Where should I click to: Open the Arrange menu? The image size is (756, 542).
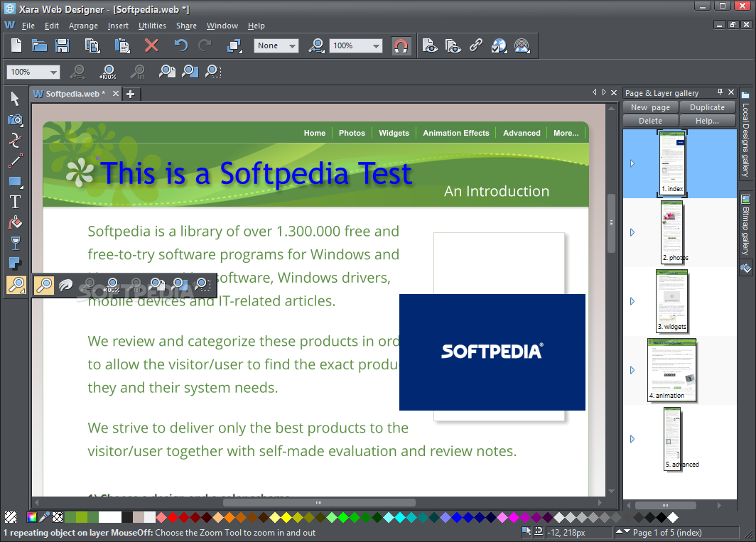pyautogui.click(x=83, y=26)
